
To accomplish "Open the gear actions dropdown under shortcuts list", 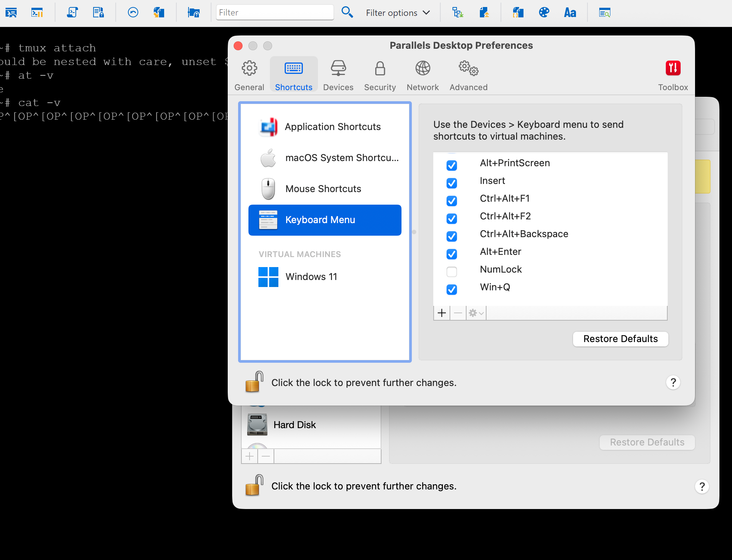I will [x=476, y=313].
